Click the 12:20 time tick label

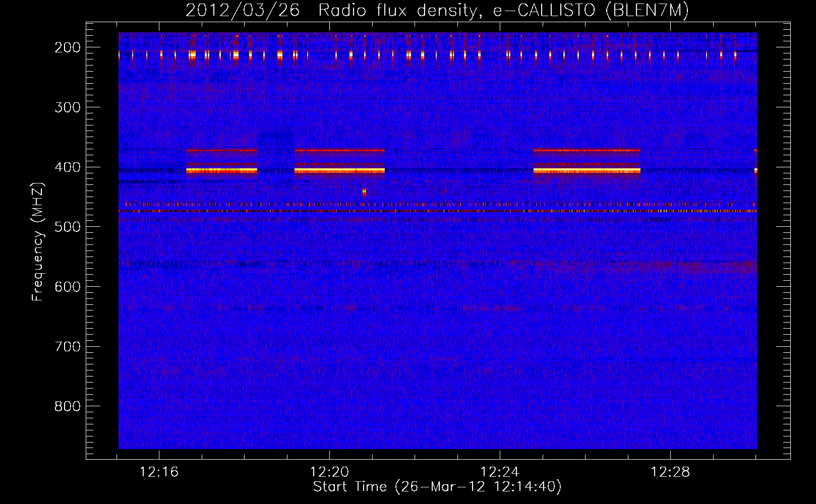329,472
